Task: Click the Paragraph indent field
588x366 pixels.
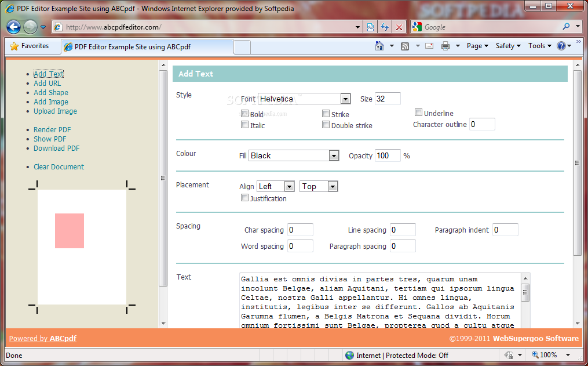Action: (505, 230)
